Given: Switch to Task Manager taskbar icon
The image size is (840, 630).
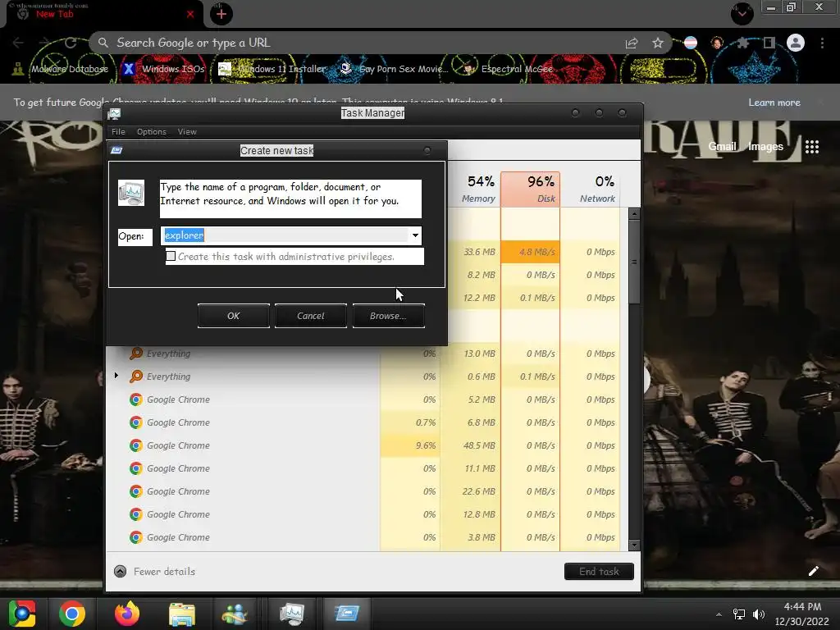Looking at the screenshot, I should [x=293, y=614].
